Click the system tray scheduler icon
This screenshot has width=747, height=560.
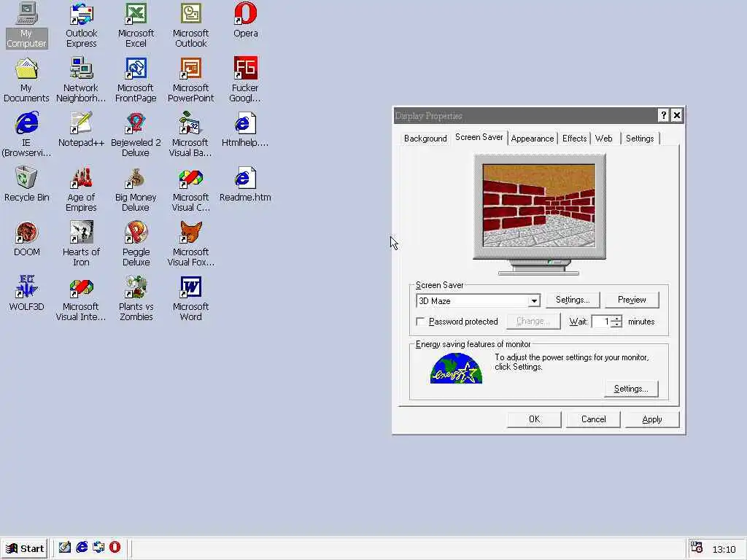[x=697, y=547]
